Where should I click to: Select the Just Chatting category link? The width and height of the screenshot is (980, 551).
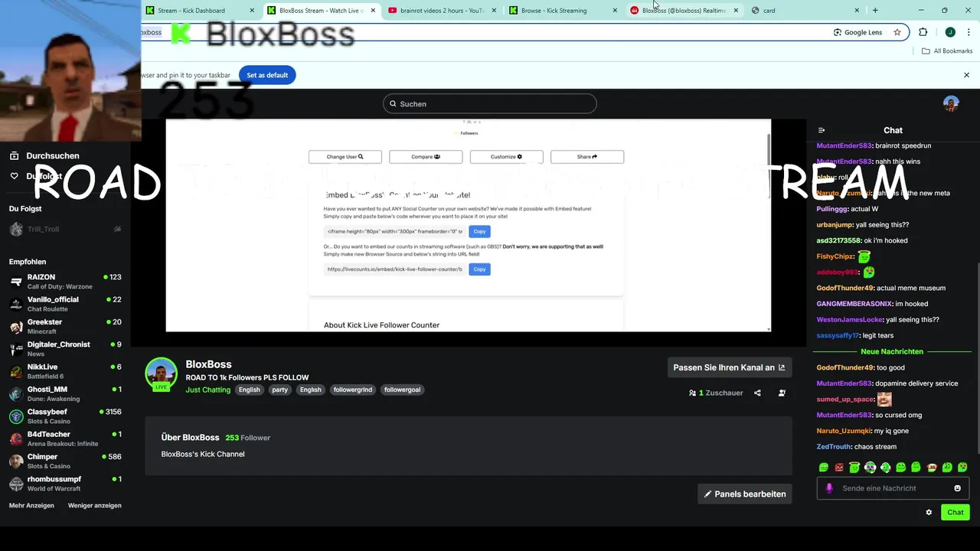[207, 390]
